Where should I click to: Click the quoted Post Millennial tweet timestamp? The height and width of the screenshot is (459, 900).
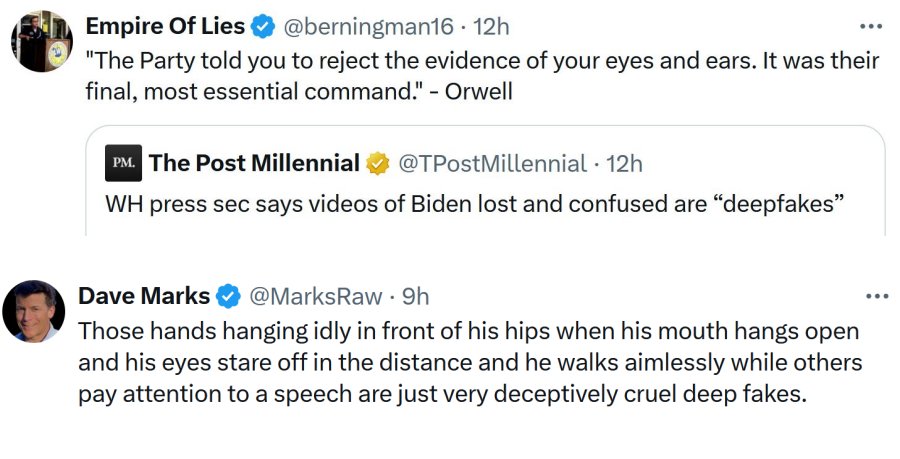tap(625, 162)
